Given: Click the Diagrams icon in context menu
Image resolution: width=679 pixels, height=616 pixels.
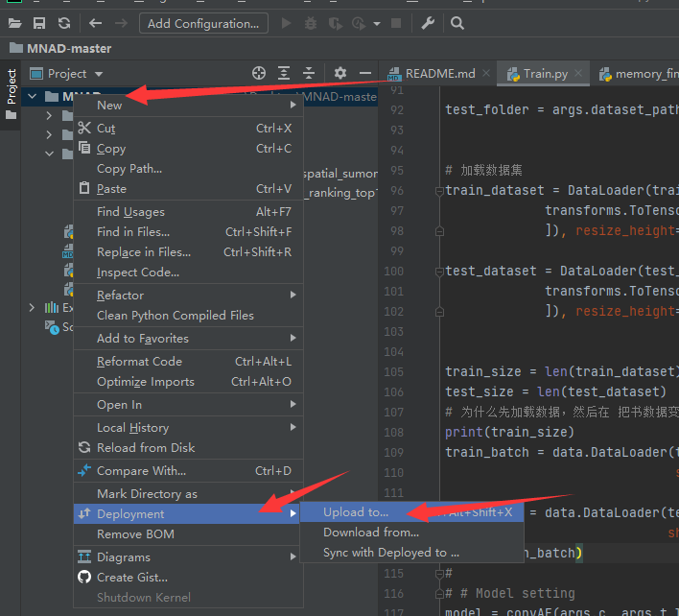Looking at the screenshot, I should 84,557.
